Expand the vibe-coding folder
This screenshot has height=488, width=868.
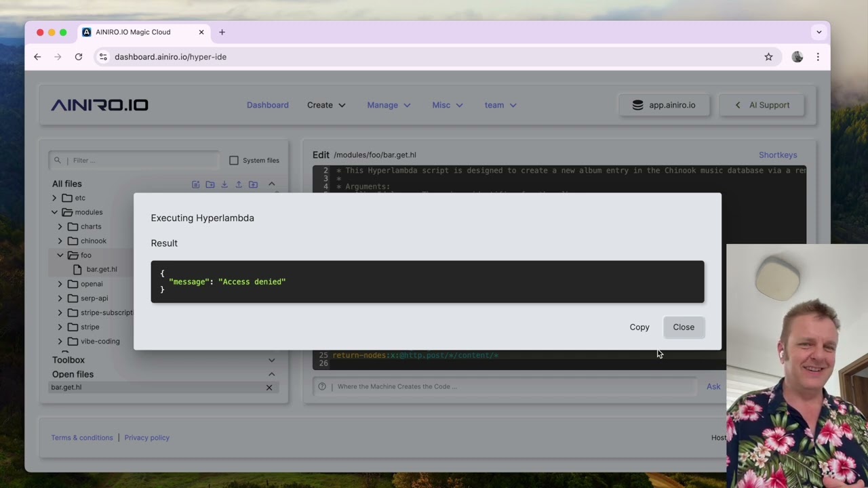(x=60, y=341)
